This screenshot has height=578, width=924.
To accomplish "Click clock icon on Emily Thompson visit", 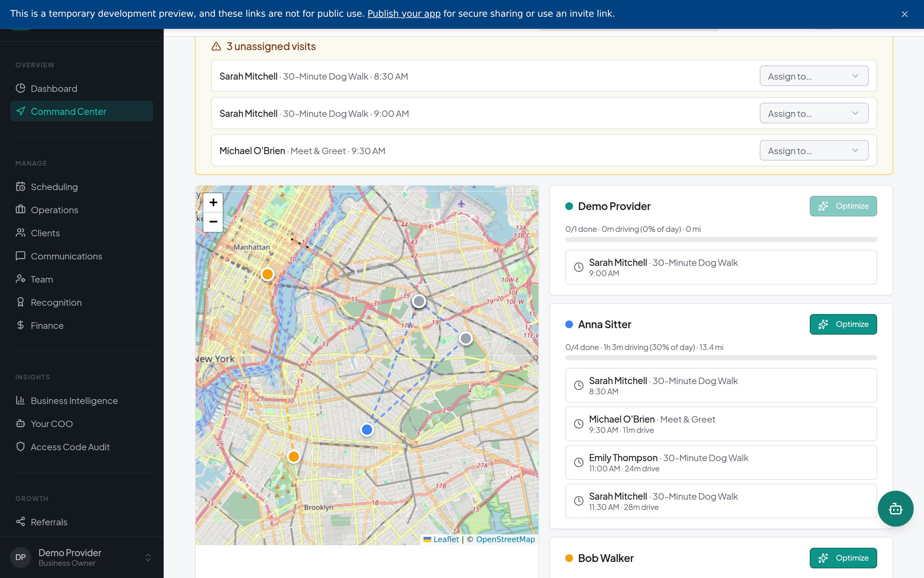I will tap(579, 462).
